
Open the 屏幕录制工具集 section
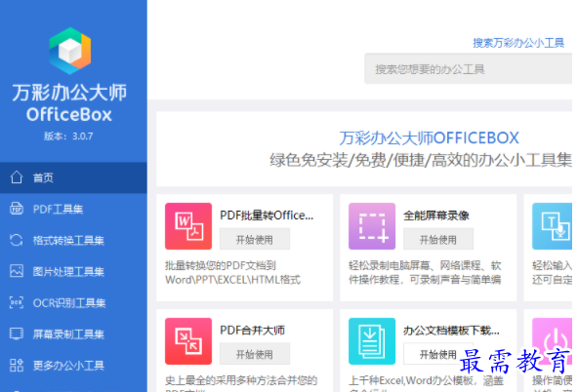[73, 333]
